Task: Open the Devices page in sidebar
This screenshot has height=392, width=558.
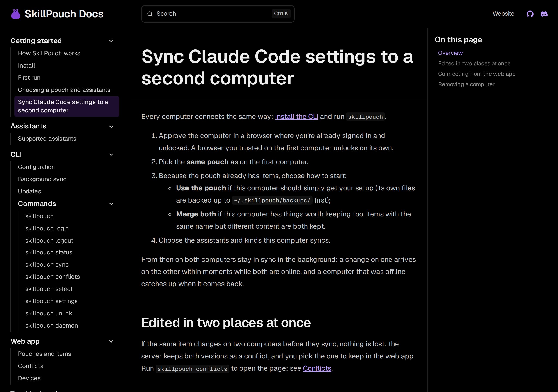Action: click(29, 378)
